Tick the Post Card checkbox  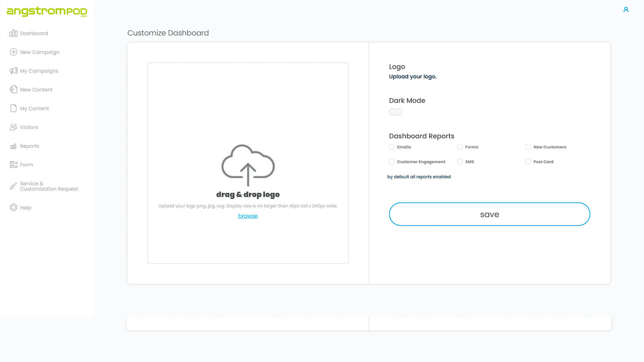pyautogui.click(x=528, y=162)
